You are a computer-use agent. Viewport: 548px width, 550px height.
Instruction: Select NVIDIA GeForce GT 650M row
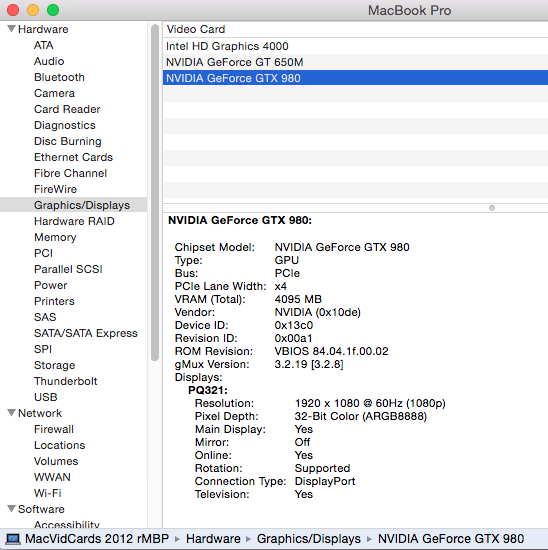pos(355,62)
